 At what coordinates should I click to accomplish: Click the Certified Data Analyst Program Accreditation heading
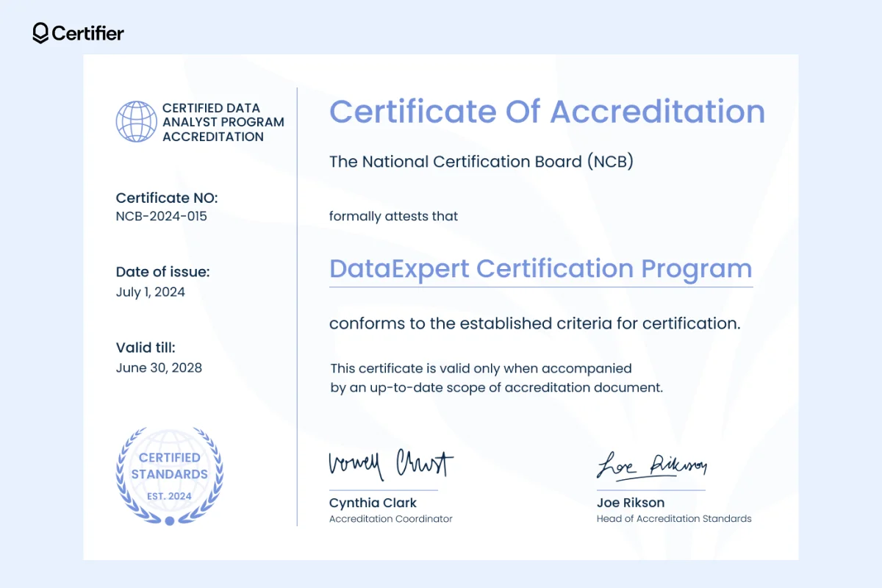223,122
